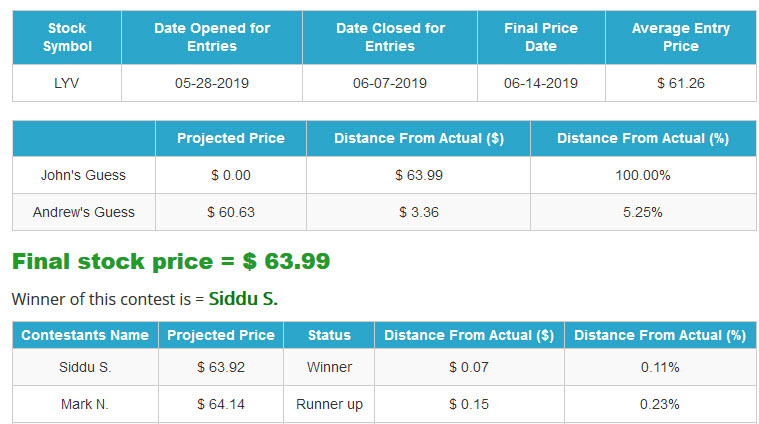Open winner name Siddu S. in green

[243, 299]
